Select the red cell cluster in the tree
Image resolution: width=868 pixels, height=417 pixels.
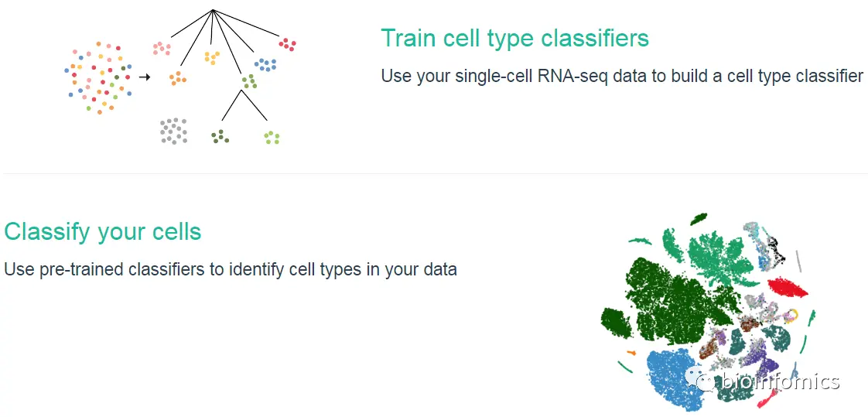tap(287, 44)
